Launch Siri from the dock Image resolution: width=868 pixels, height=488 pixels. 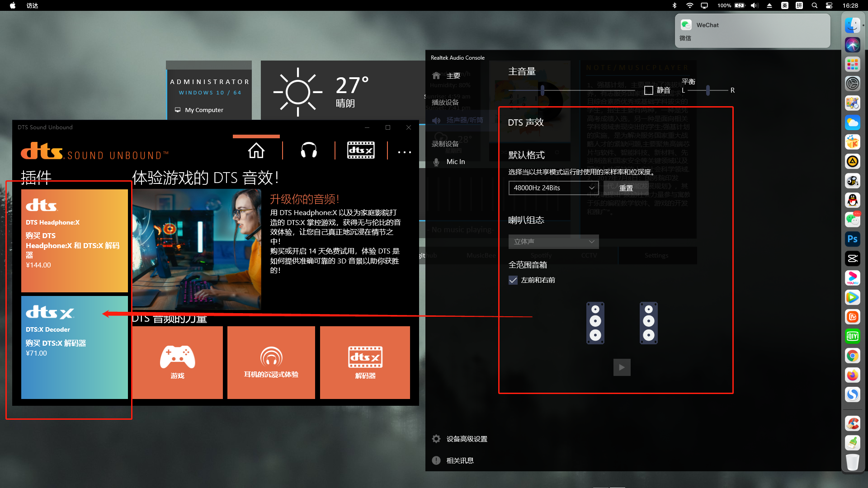tap(853, 45)
